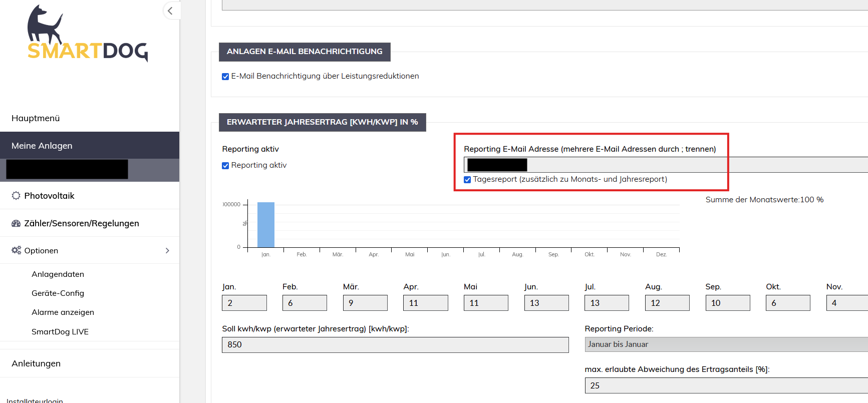Uncheck the Reporting aktiv checkbox

point(225,166)
